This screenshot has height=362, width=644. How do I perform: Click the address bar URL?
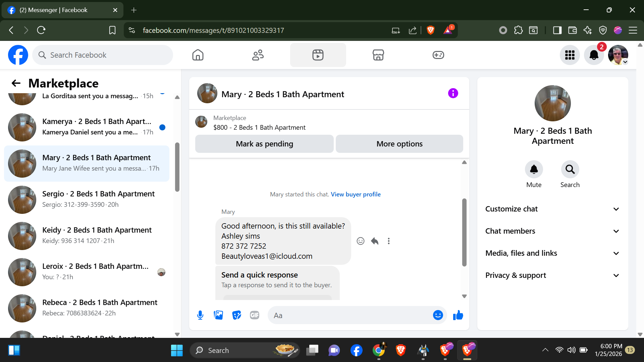(x=213, y=30)
